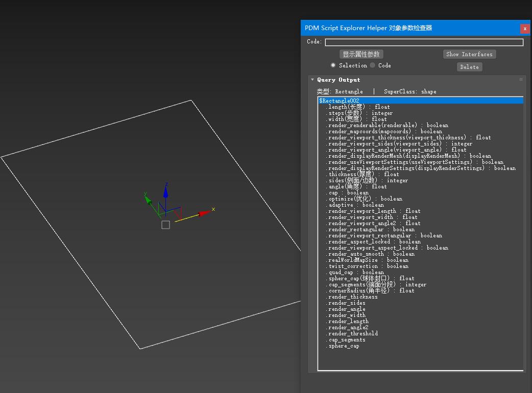Click the green Y axis arrow of gizmo

(x=148, y=200)
